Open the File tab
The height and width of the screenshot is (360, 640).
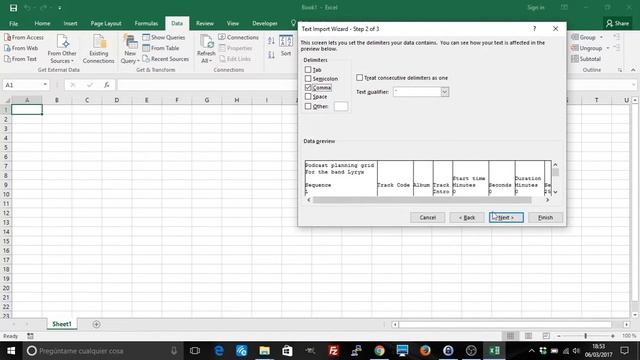(x=13, y=23)
